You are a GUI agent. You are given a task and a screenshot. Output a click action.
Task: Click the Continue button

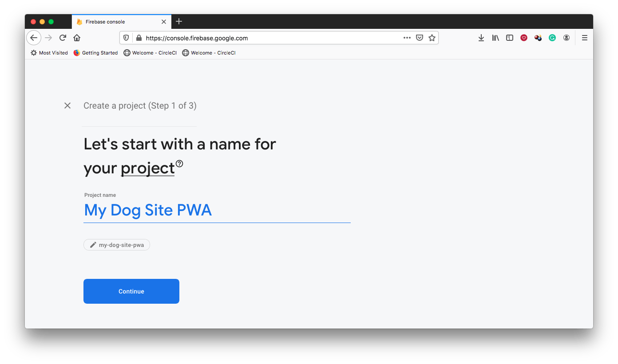click(131, 291)
